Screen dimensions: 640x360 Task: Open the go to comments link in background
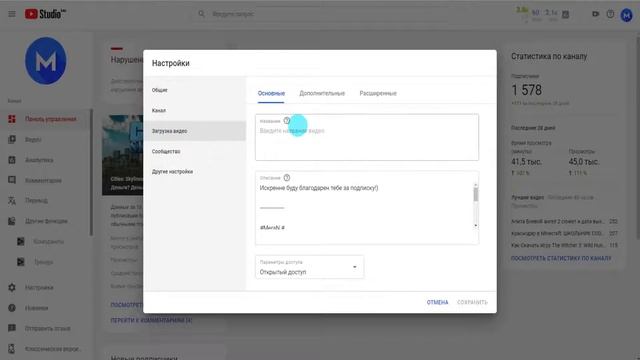pyautogui.click(x=151, y=320)
